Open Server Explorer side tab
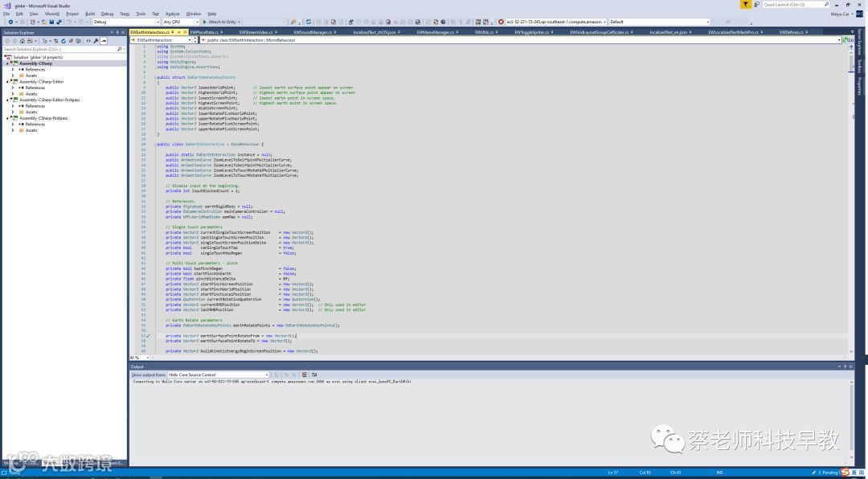Viewport: 868px width, 479px height. tap(860, 42)
